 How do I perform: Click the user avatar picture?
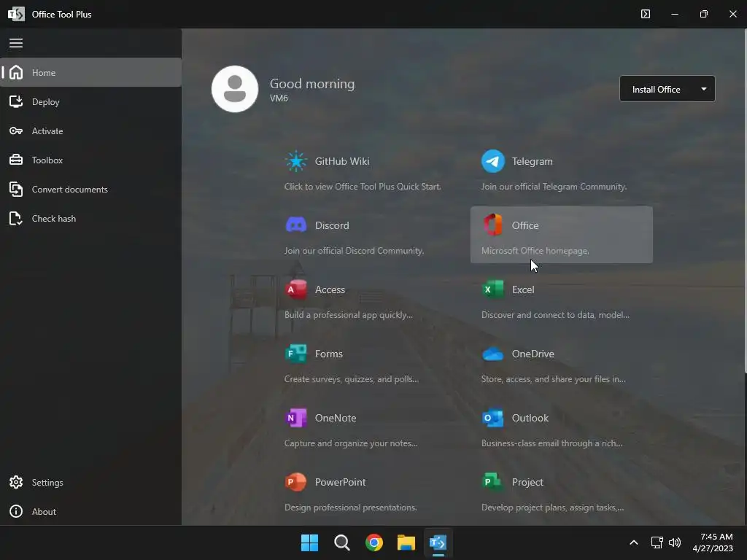[x=235, y=89]
